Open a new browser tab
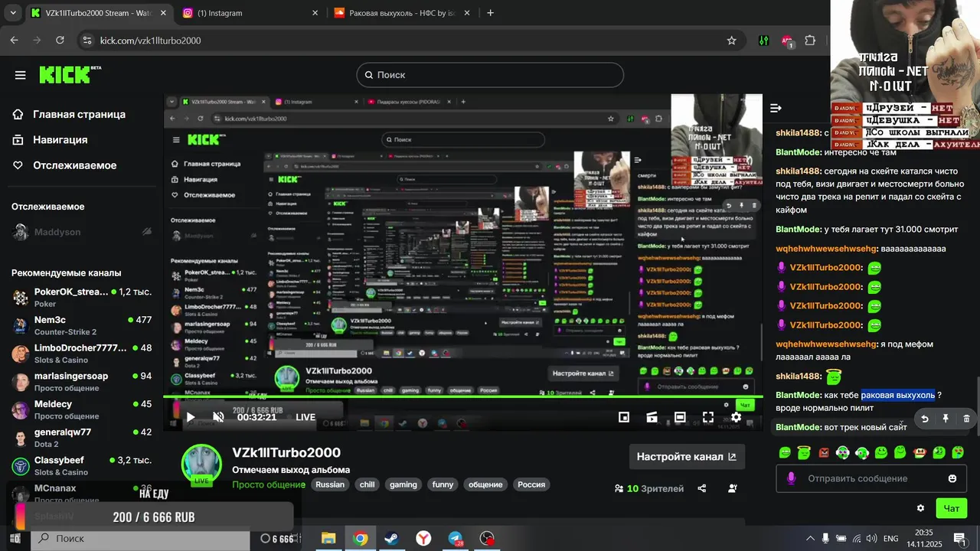This screenshot has height=551, width=980. click(490, 13)
